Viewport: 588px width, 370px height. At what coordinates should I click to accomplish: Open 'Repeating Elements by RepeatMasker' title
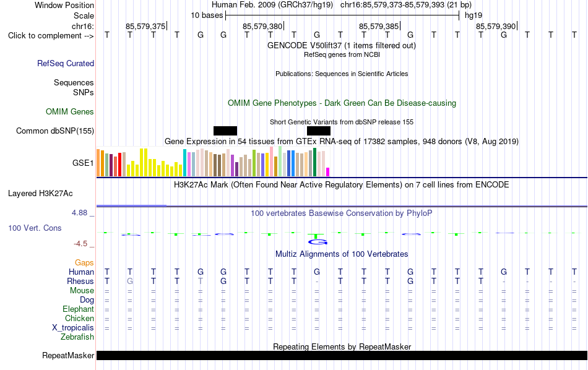click(x=342, y=346)
